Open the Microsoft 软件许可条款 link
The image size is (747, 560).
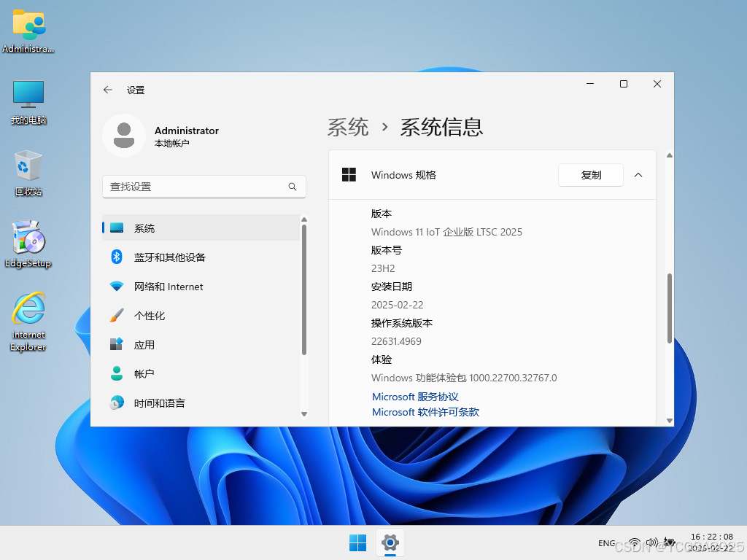click(425, 412)
